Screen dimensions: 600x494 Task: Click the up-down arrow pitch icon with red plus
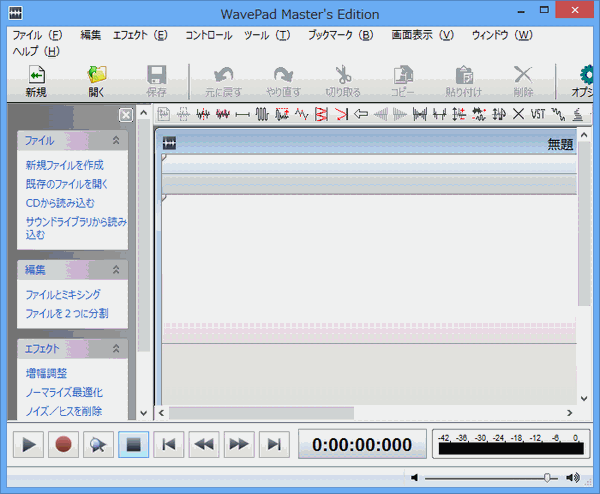pos(459,114)
